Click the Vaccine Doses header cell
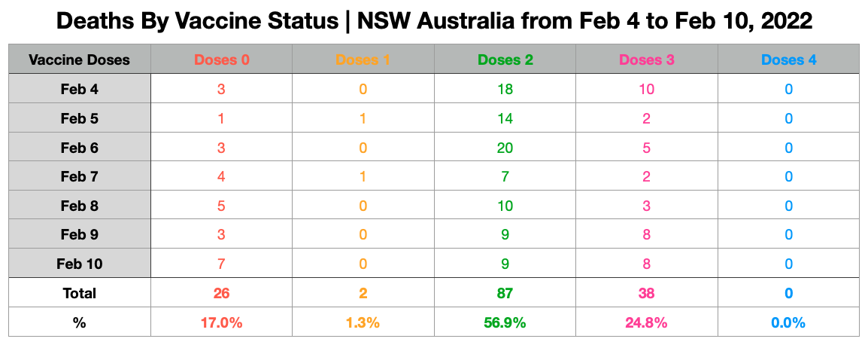The height and width of the screenshot is (351, 868). click(79, 60)
